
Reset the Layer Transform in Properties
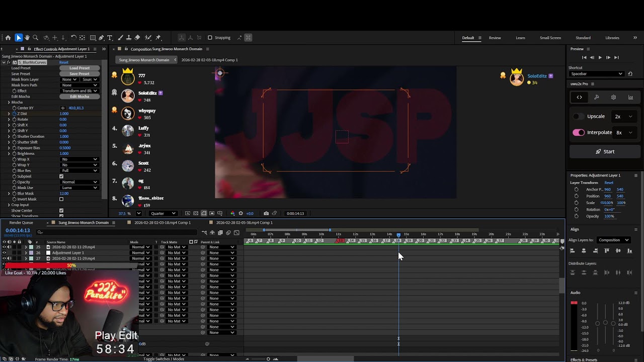tap(609, 183)
